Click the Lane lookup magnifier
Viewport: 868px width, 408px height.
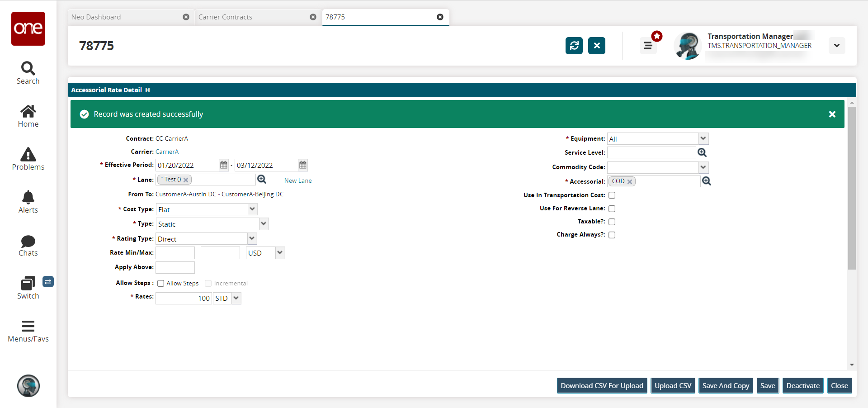click(x=262, y=180)
